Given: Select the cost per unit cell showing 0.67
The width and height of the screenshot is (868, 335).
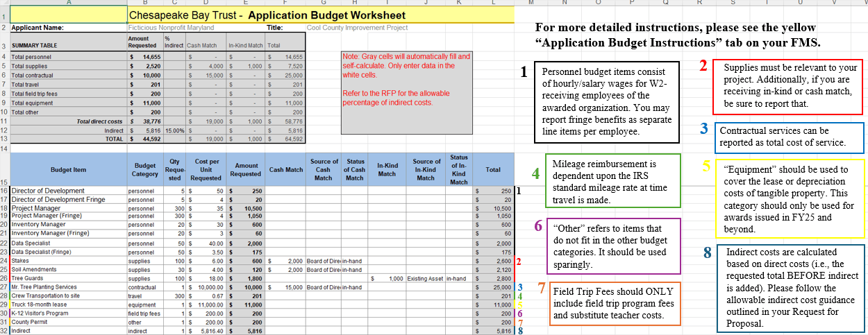Looking at the screenshot, I should pos(207,295).
